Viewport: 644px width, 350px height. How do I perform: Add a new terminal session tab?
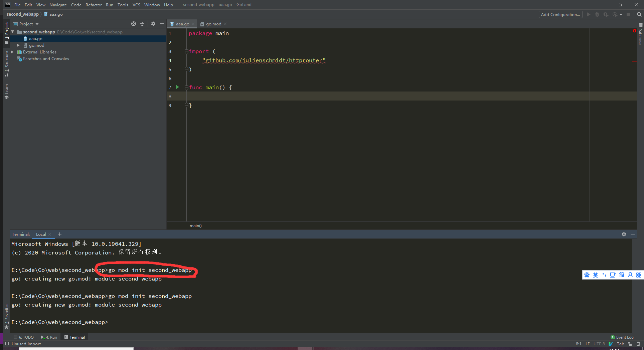60,234
